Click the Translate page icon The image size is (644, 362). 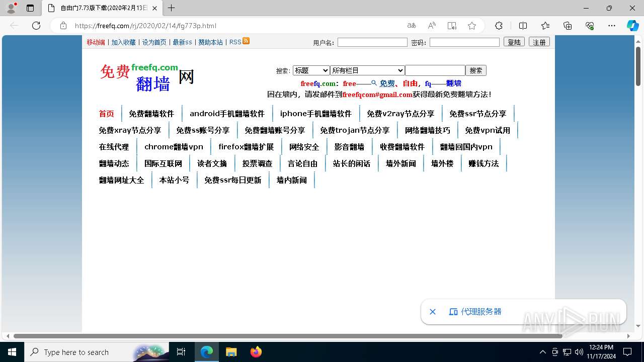pos(412,26)
